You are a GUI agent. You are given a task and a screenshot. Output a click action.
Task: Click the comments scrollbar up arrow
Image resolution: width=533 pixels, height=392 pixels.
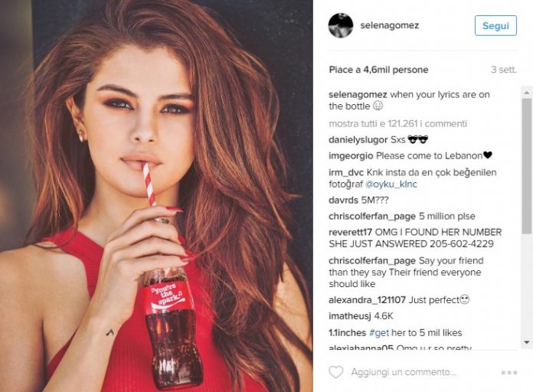click(527, 93)
